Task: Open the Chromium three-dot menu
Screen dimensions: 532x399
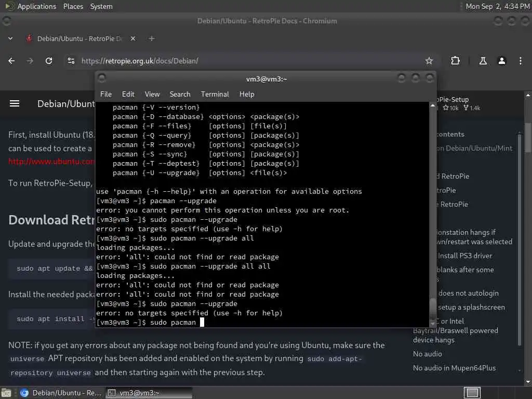Action: tap(521, 61)
